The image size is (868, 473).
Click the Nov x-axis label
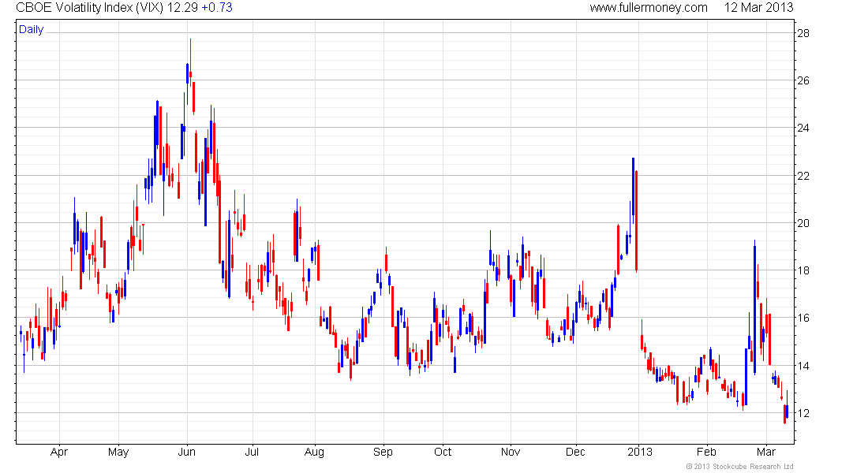511,452
